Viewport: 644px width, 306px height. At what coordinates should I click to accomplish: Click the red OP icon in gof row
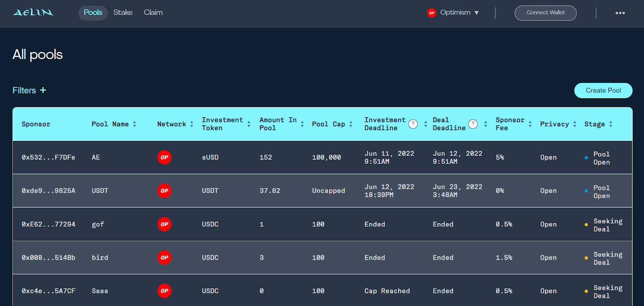coord(164,224)
